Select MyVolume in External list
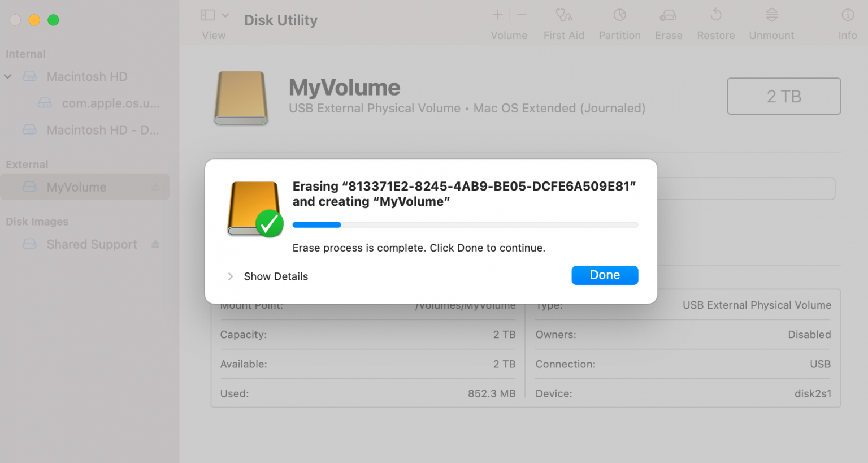The height and width of the screenshot is (463, 868). (85, 187)
